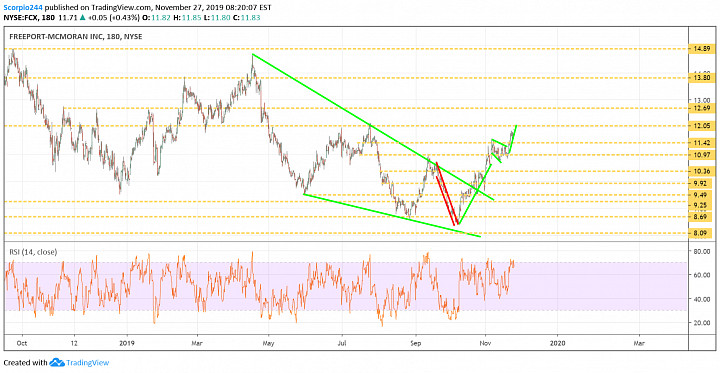Click the RSI (14, close) indicator label
This screenshot has width=720, height=373.
pos(32,251)
